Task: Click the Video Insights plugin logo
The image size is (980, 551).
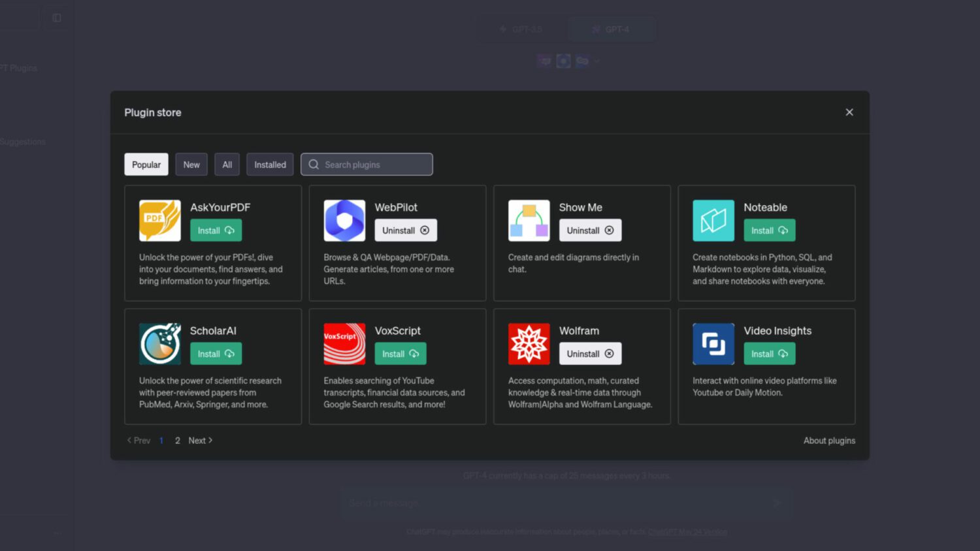Action: coord(713,344)
